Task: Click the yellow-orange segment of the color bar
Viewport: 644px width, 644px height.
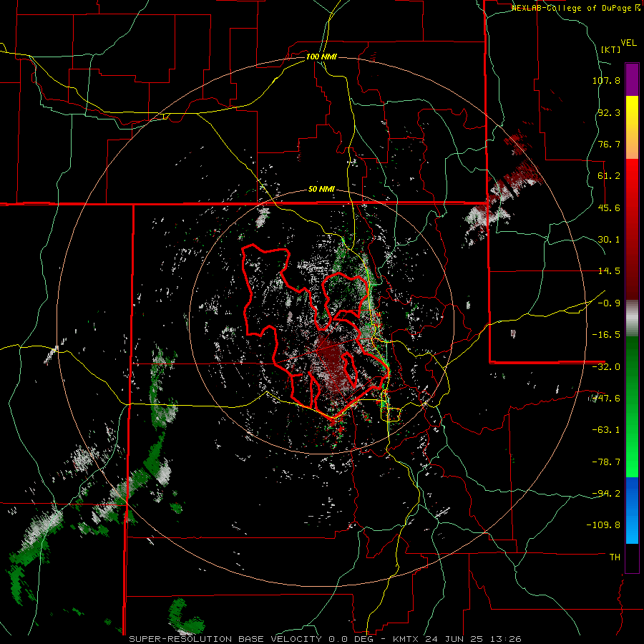Action: [x=632, y=127]
